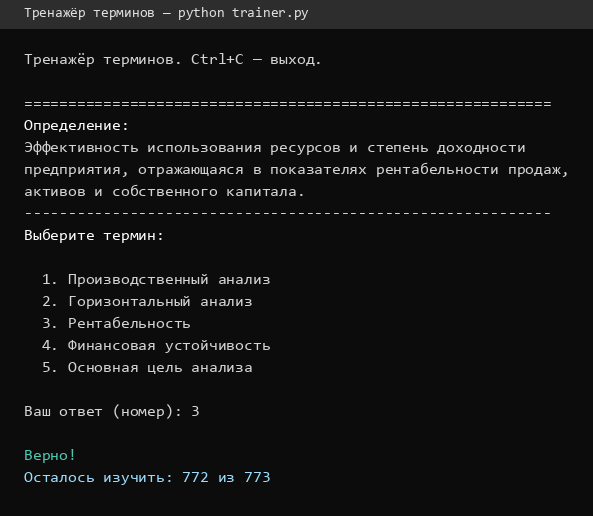
Task: Click the header line 'Тренажёр терминов. Ctrl+C — выход.'
Action: [x=172, y=59]
